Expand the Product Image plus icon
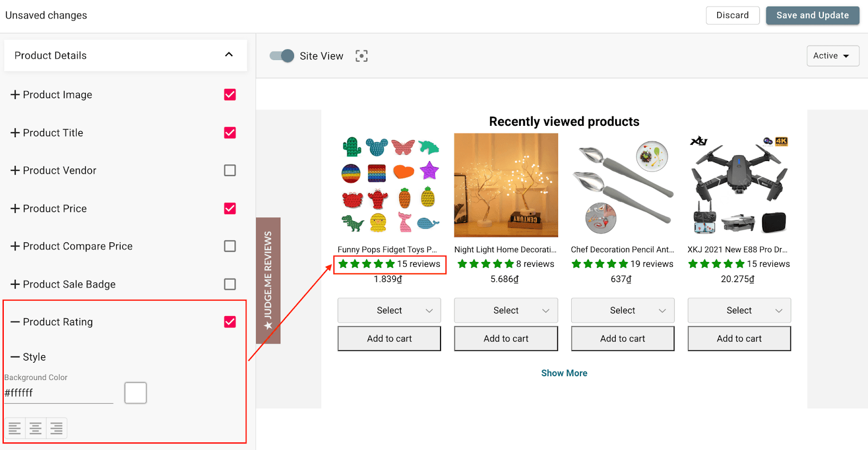Viewport: 868px width, 450px height. click(x=15, y=95)
